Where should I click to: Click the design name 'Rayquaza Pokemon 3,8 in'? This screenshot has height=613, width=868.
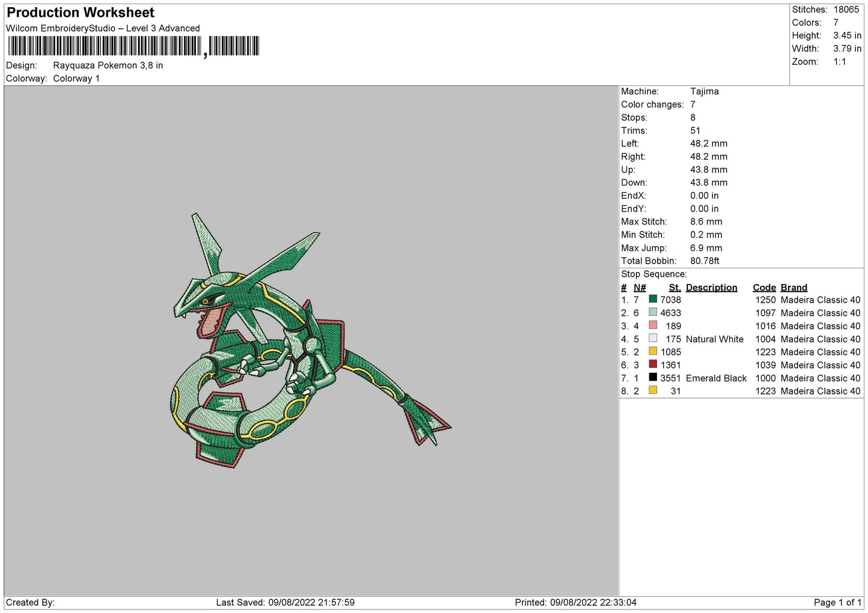pos(108,65)
